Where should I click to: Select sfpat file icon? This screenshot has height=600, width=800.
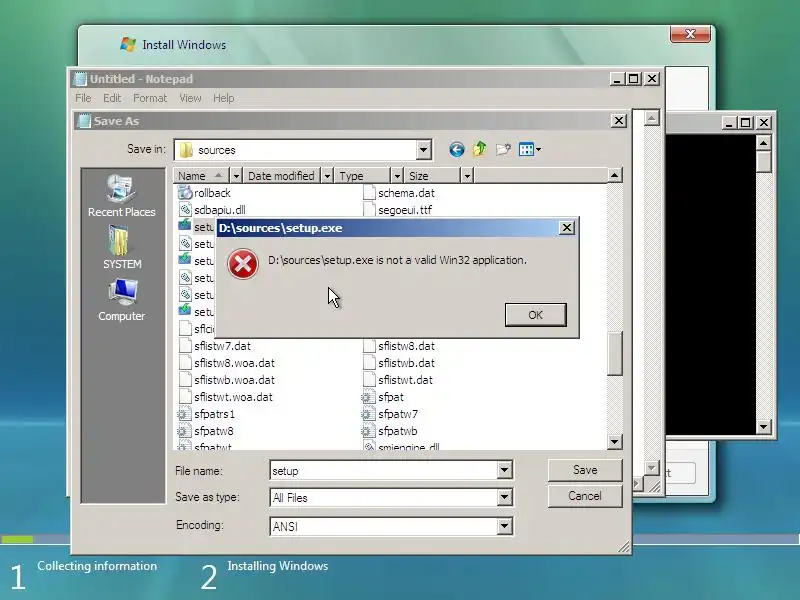pyautogui.click(x=368, y=397)
